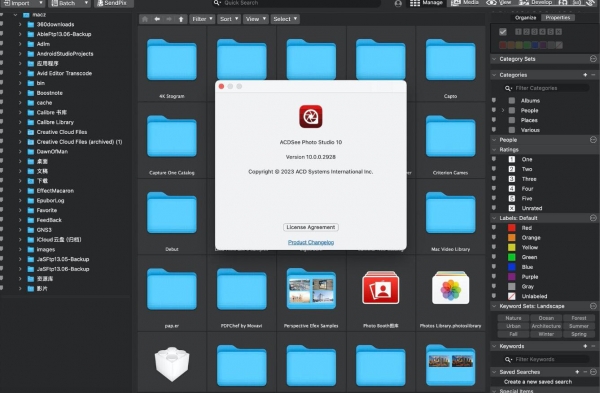
Task: Choose the Green label color swatch
Action: click(512, 257)
